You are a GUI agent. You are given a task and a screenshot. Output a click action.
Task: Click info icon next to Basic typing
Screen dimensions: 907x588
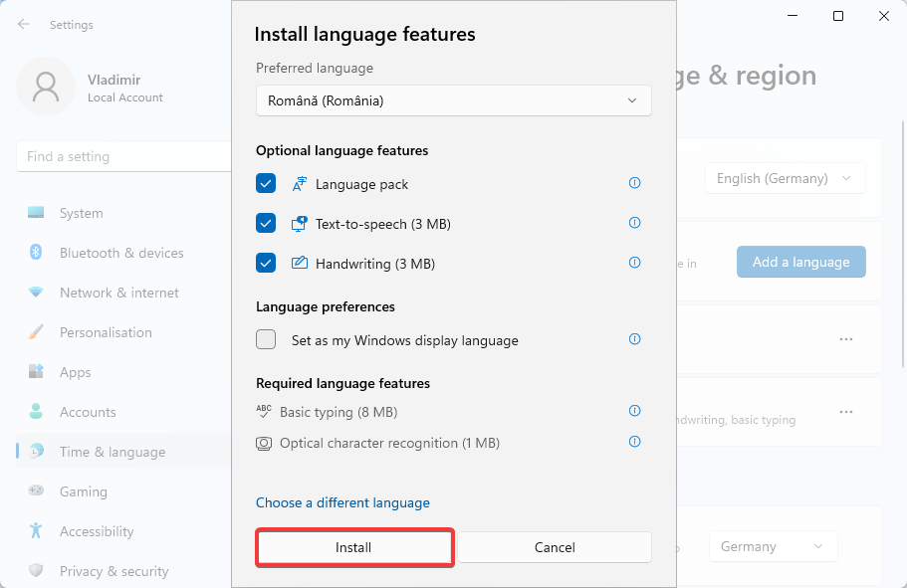pos(634,411)
